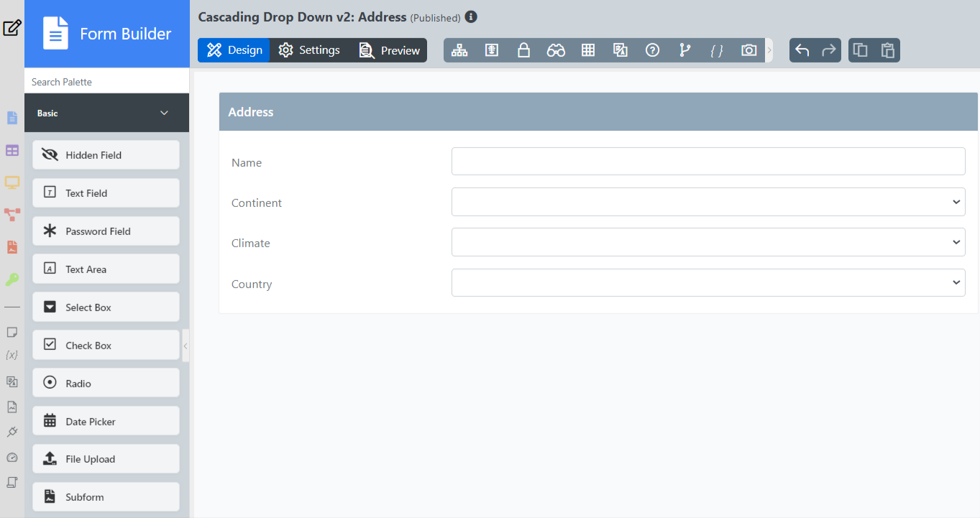Switch to the Design tab
Image resolution: width=980 pixels, height=518 pixels.
234,50
